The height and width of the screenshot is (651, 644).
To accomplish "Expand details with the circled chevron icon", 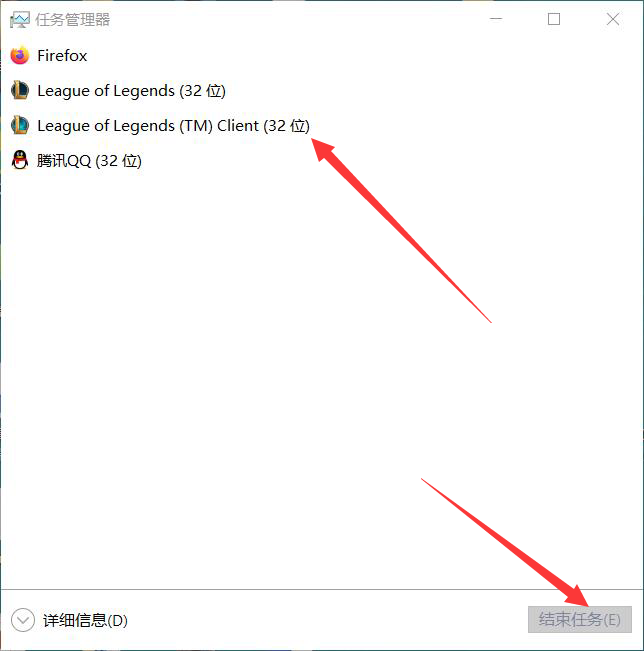I will [23, 620].
